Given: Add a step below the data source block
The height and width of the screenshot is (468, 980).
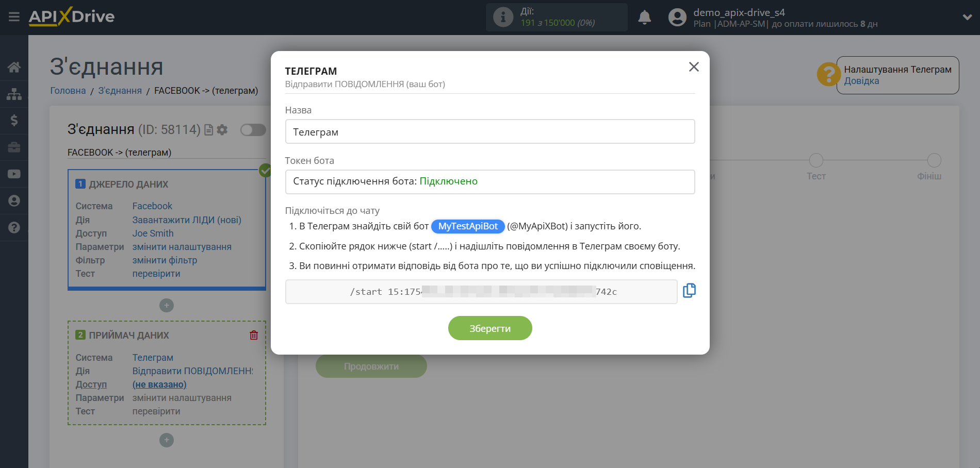Looking at the screenshot, I should (167, 306).
